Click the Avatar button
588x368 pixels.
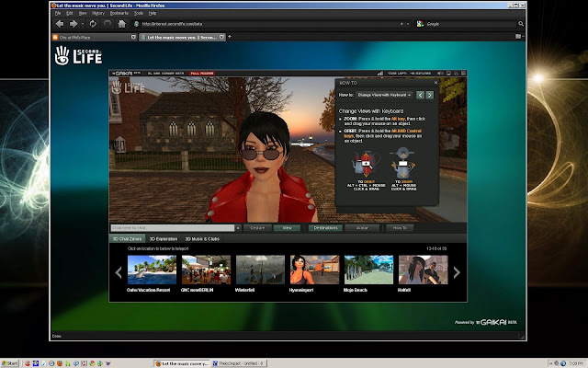coord(362,228)
